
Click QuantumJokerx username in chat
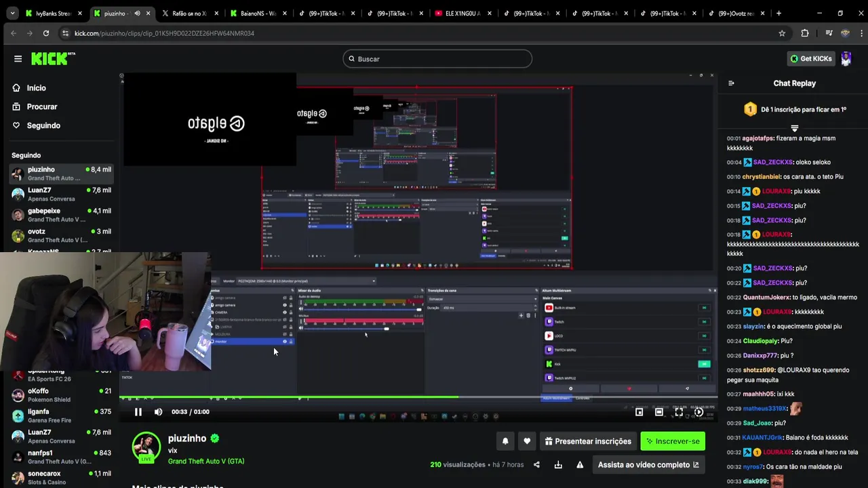click(766, 298)
